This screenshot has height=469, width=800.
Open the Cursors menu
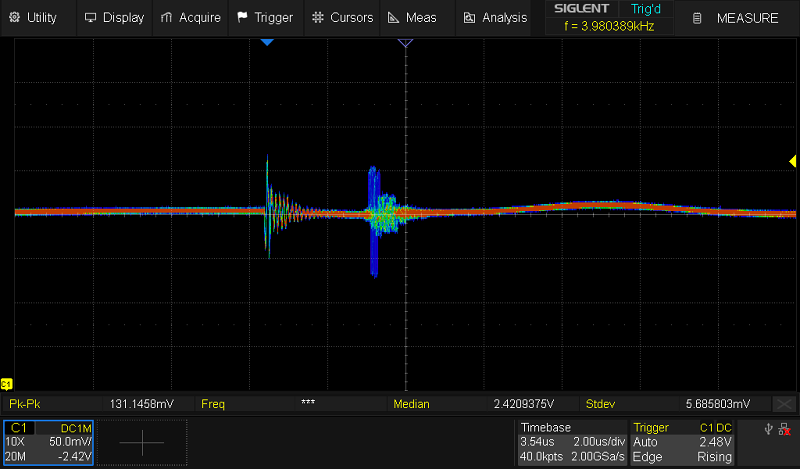click(x=342, y=17)
